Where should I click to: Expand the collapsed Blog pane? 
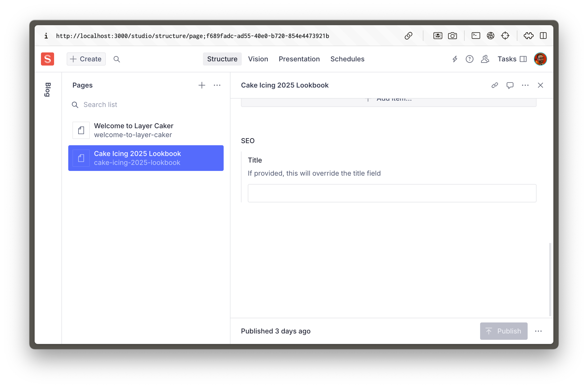click(x=48, y=90)
